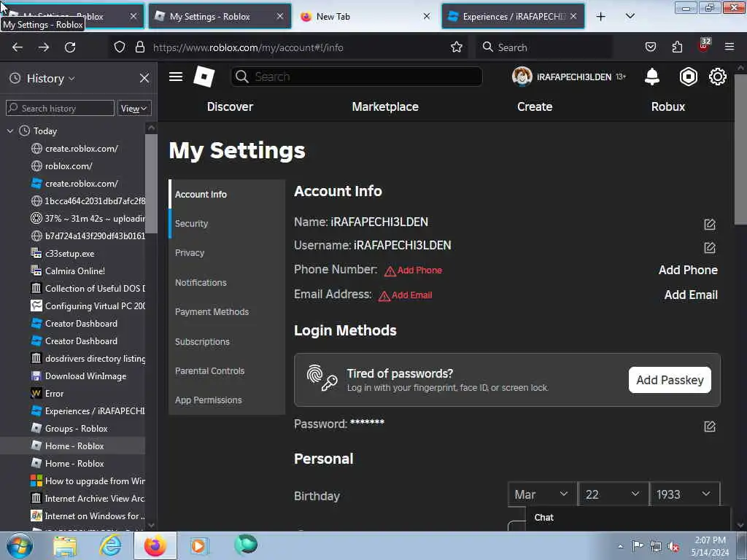Open c33setup.exe history entry
The height and width of the screenshot is (560, 747).
pyautogui.click(x=69, y=253)
